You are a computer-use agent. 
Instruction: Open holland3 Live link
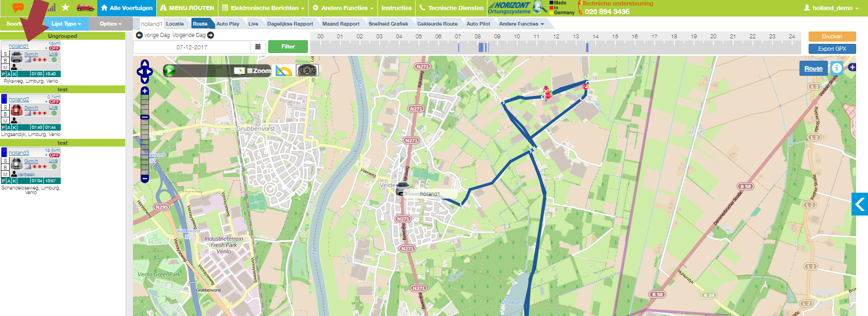pyautogui.click(x=53, y=160)
